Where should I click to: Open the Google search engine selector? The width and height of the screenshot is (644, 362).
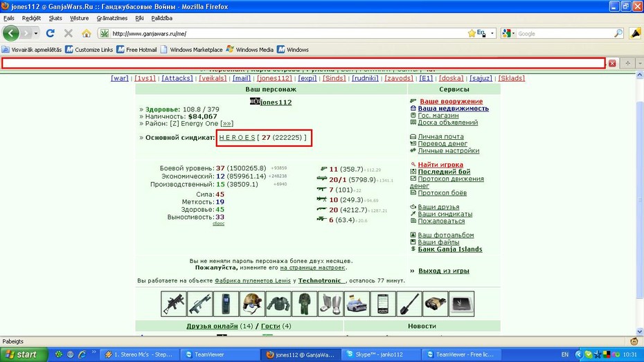tap(508, 33)
